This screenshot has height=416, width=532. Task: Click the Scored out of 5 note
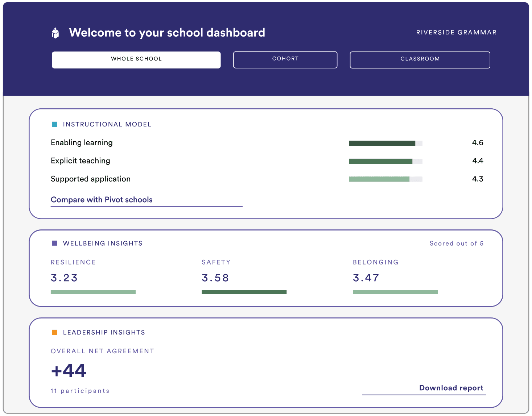pos(457,244)
